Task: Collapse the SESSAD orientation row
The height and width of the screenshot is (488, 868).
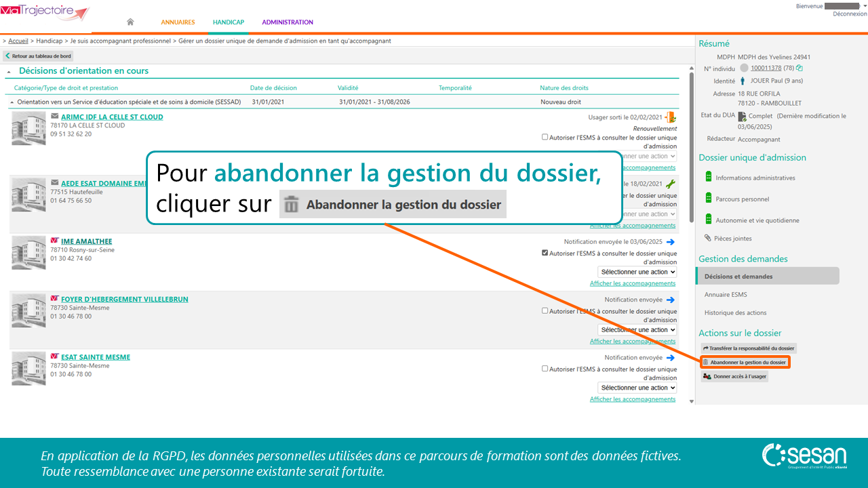Action: point(12,102)
